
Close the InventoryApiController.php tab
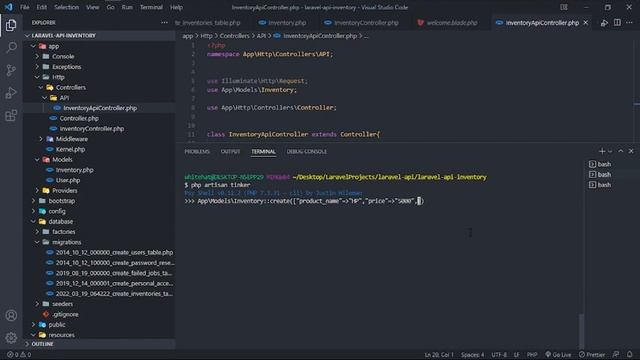(586, 22)
